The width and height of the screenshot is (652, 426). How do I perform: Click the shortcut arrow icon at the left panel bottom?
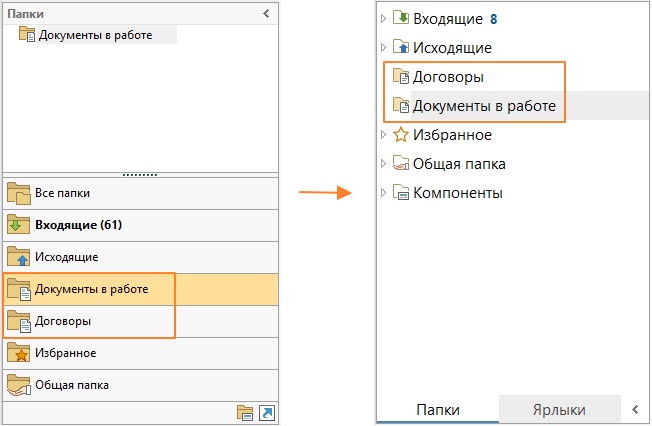click(267, 413)
